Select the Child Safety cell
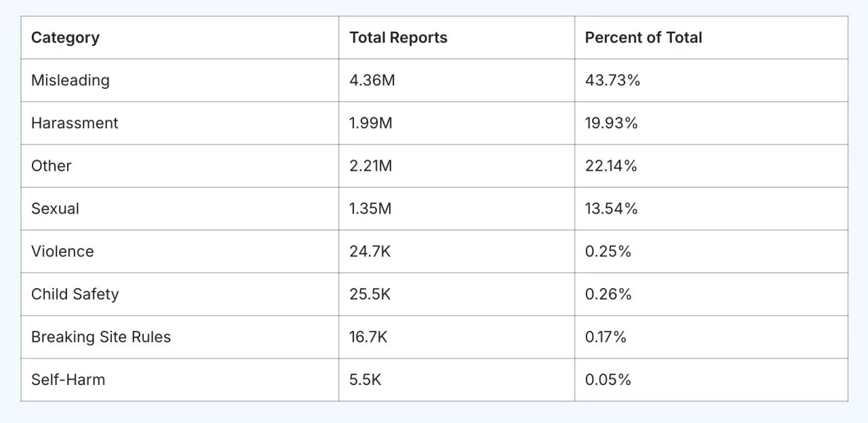The image size is (868, 423). coord(75,294)
